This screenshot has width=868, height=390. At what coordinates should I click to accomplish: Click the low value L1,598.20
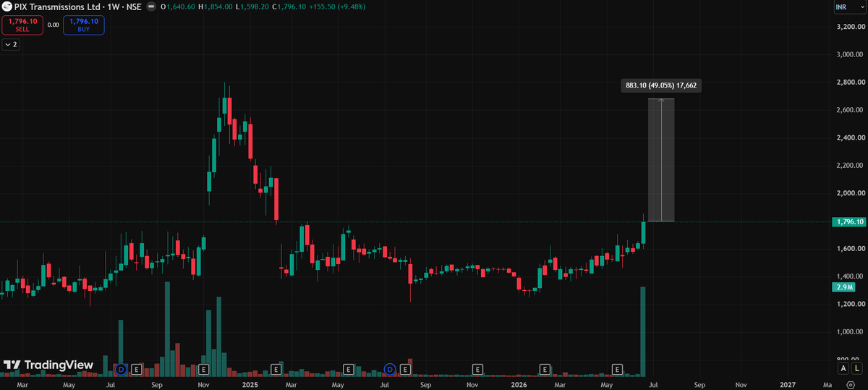click(x=252, y=7)
